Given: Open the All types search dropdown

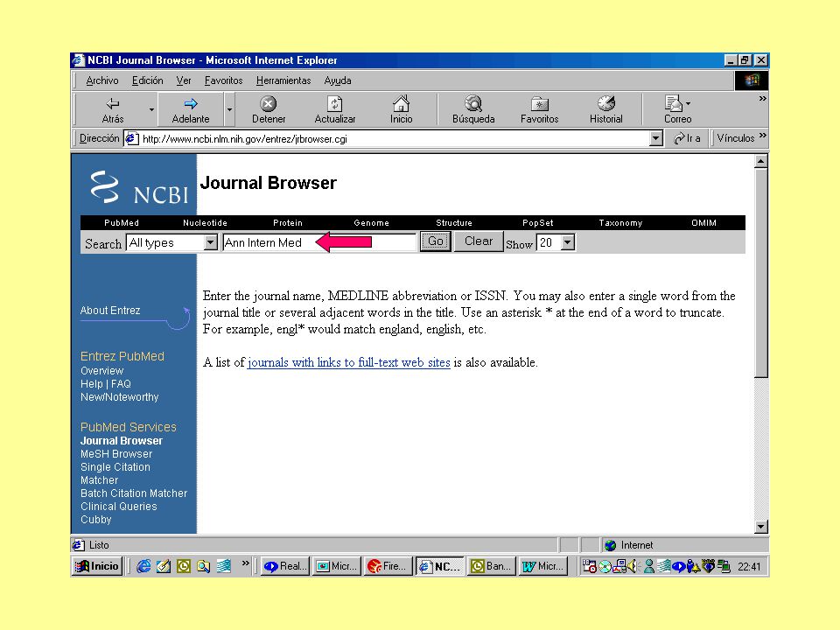Looking at the screenshot, I should click(171, 242).
